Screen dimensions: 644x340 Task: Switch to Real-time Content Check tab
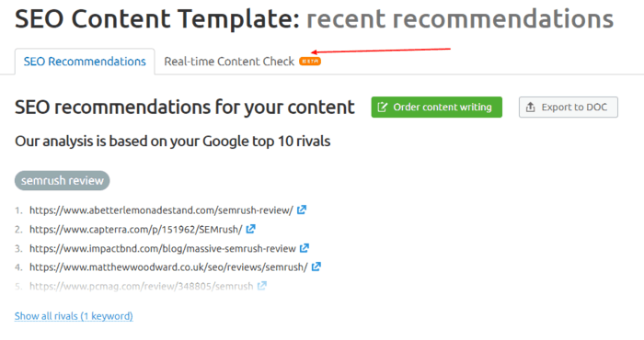[x=229, y=62]
